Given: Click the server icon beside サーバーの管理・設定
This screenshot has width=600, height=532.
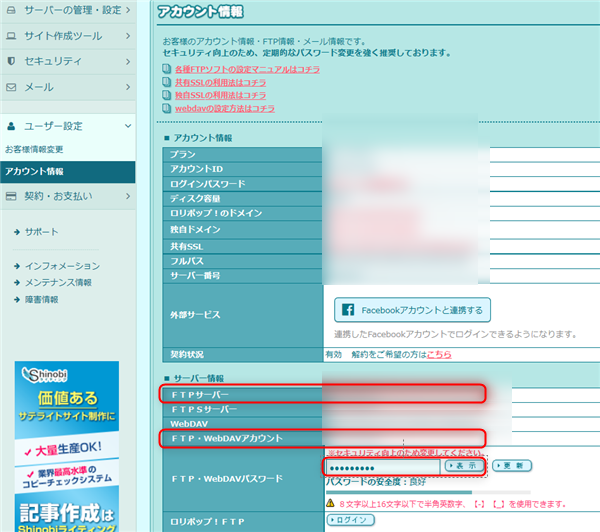Looking at the screenshot, I should coord(11,9).
